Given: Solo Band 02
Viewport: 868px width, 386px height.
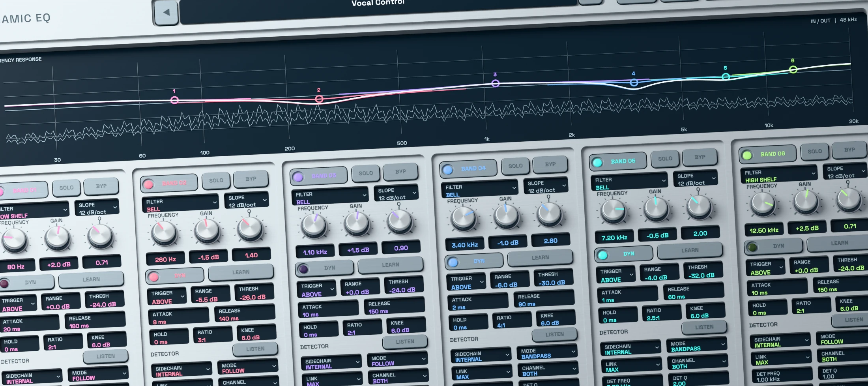Looking at the screenshot, I should (216, 181).
